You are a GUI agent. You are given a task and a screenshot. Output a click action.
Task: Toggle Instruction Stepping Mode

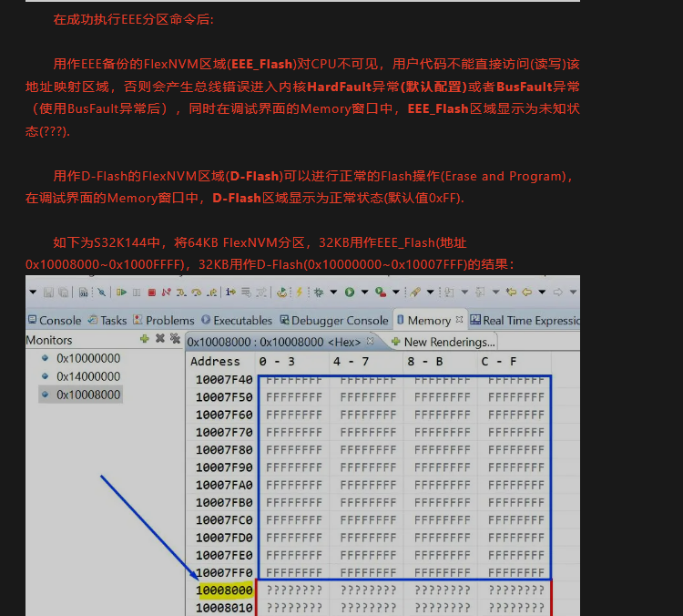(x=230, y=293)
